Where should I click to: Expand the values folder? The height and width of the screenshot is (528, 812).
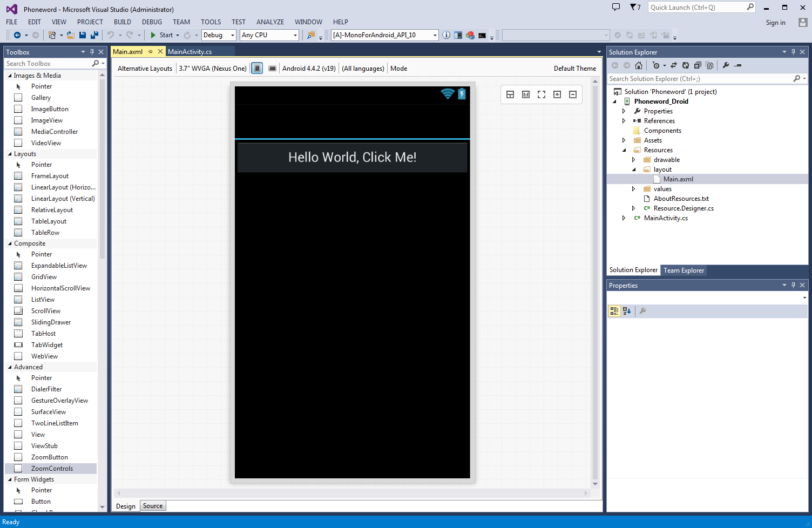click(634, 189)
